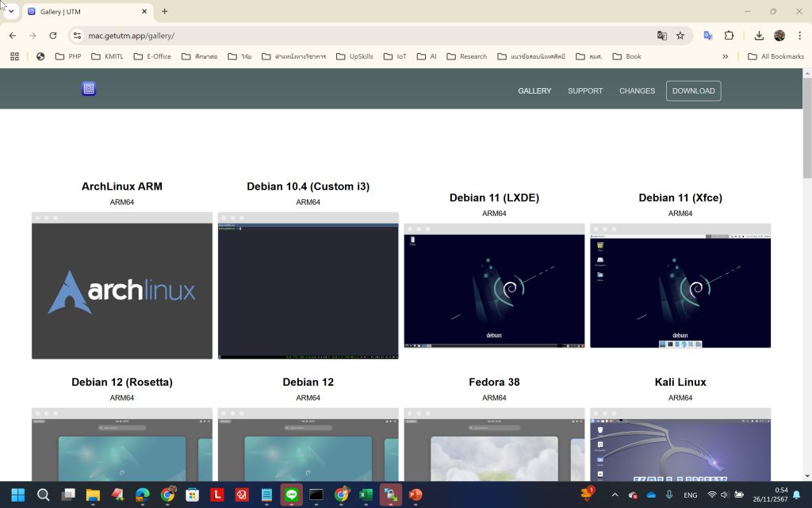
Task: Close the Gallery | UTM tab
Action: tap(144, 11)
